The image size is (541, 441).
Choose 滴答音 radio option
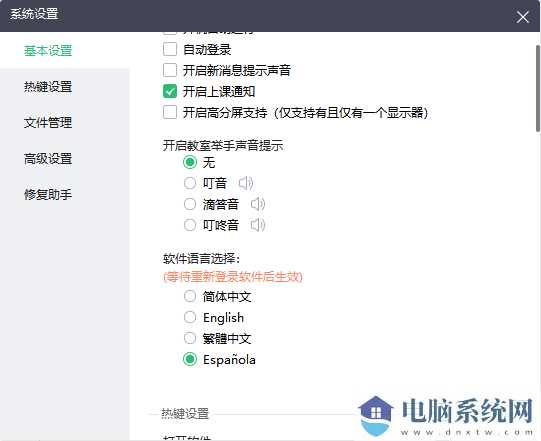(x=190, y=204)
